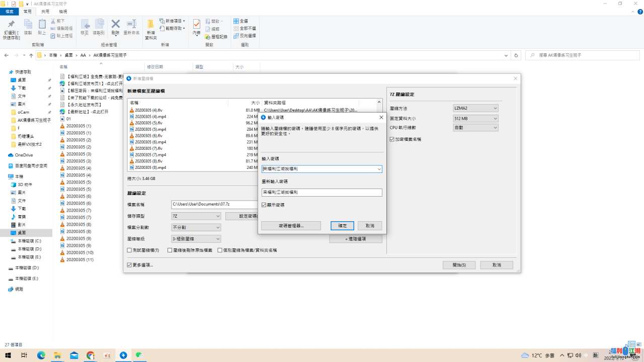644x362 pixels.
Task: Switch to the 檢視 ribbon tab
Action: [63, 11]
